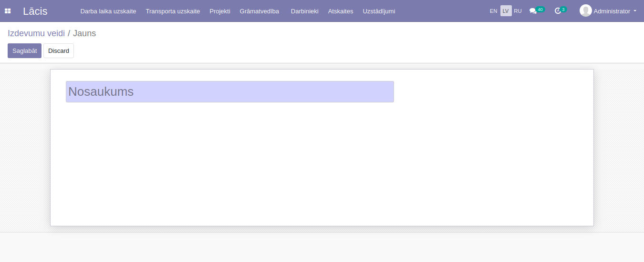This screenshot has width=644, height=262.
Task: Click the Saglabāt button
Action: (24, 51)
